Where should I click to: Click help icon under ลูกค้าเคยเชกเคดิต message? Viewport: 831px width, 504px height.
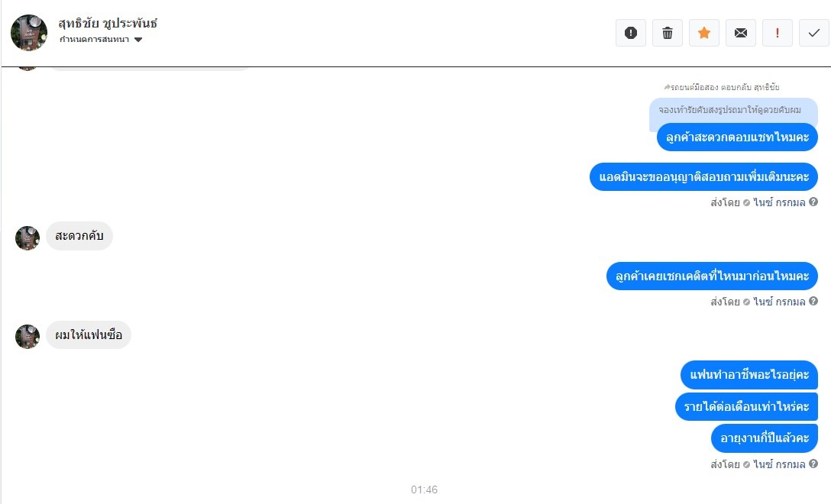tap(813, 301)
